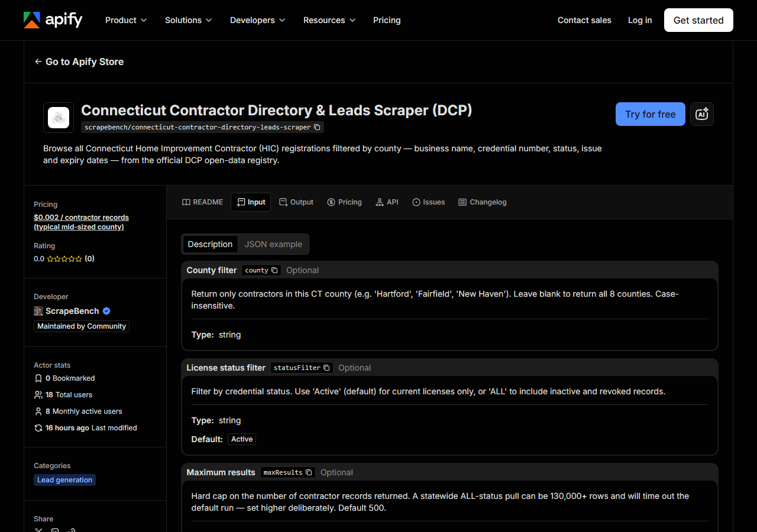Image resolution: width=757 pixels, height=532 pixels.
Task: Select the Input tab
Action: coord(251,202)
